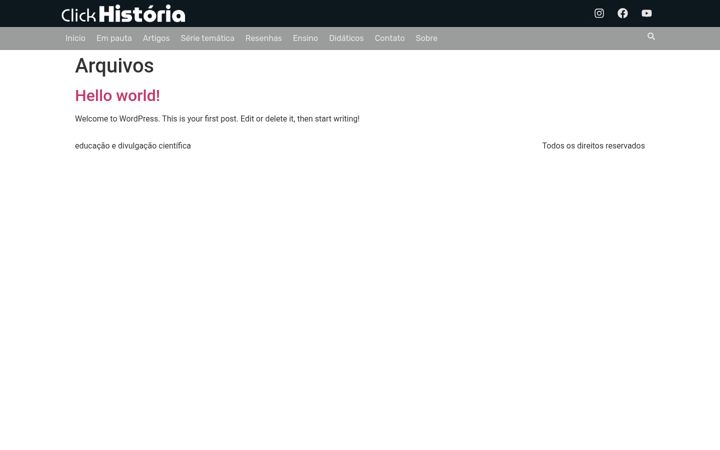Go to the Início menu item

pyautogui.click(x=75, y=38)
